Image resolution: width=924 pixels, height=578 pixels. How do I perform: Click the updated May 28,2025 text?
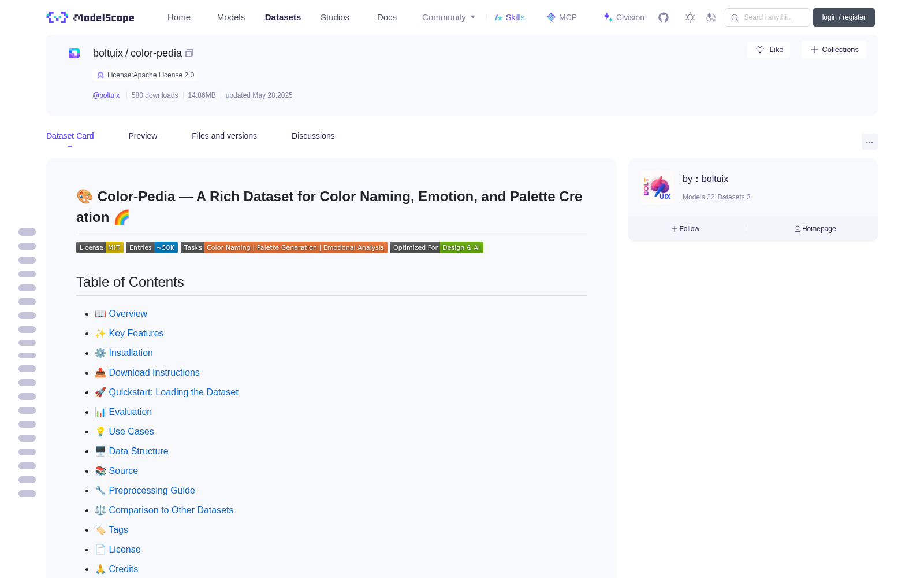259,95
